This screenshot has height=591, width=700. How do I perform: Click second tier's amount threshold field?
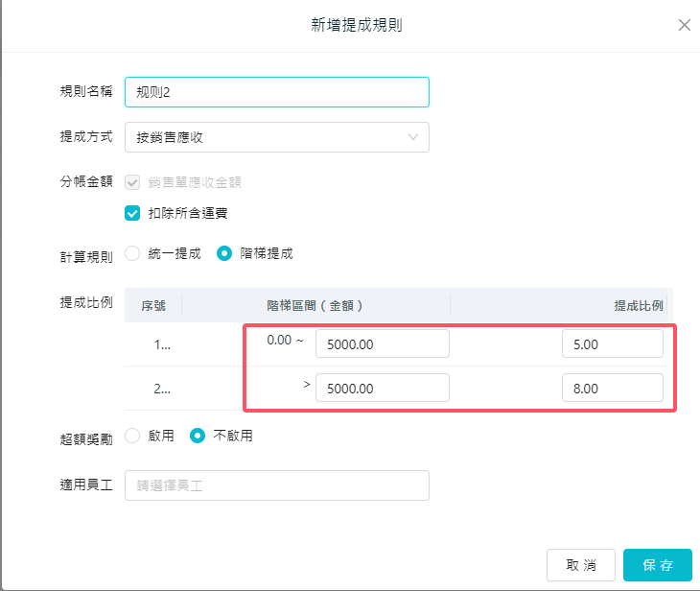coord(382,388)
